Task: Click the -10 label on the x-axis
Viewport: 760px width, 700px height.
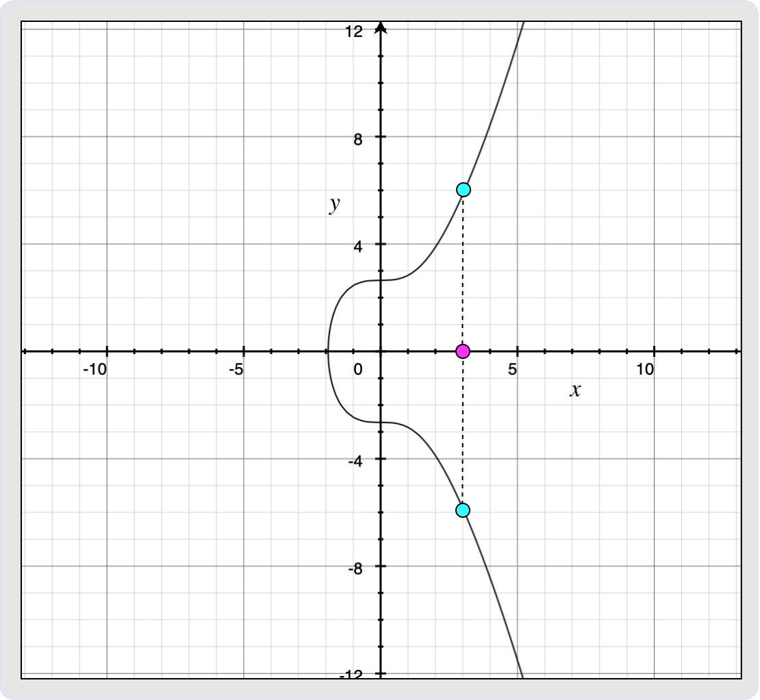Action: tap(94, 371)
